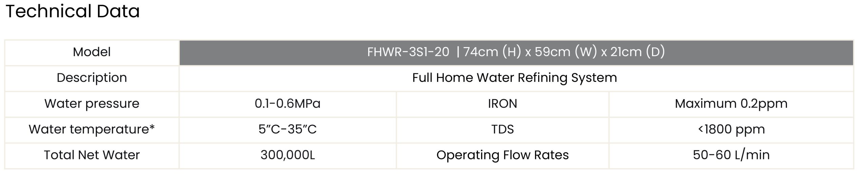Select the <1800 ppm value
Image resolution: width=868 pixels, height=180 pixels.
(731, 129)
